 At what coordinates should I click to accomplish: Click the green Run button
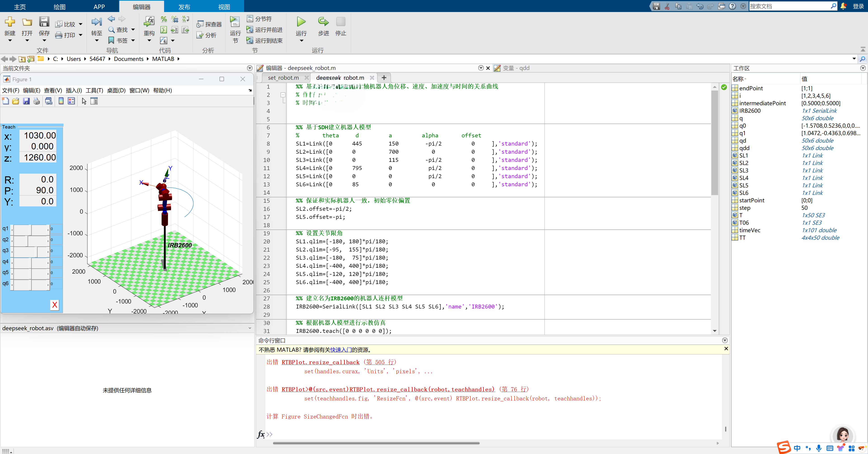[x=301, y=22]
